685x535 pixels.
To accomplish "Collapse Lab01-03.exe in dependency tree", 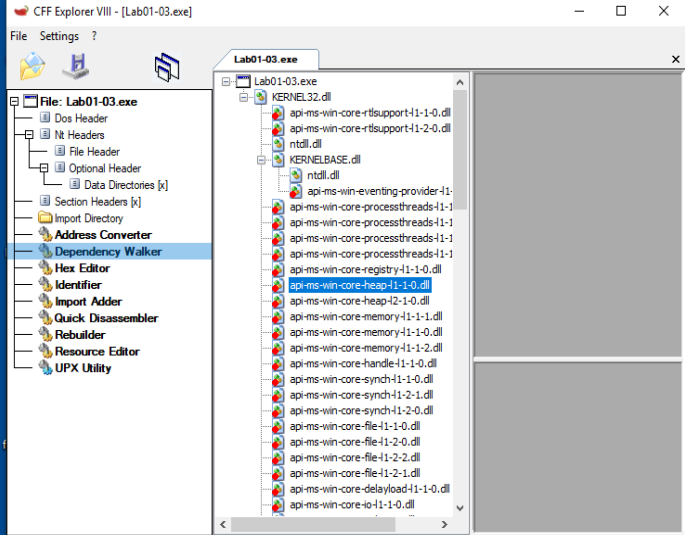I will click(226, 81).
